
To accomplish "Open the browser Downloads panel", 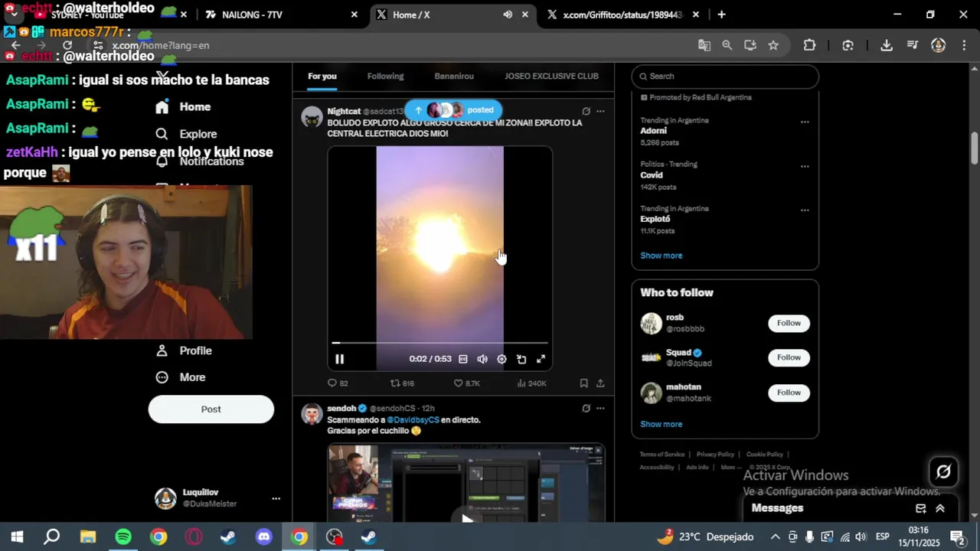I will 887,45.
